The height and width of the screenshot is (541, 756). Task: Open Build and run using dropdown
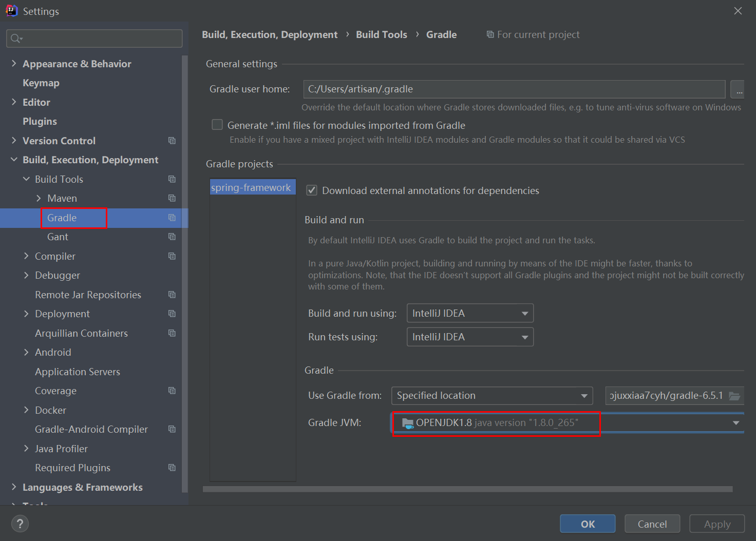(x=470, y=313)
